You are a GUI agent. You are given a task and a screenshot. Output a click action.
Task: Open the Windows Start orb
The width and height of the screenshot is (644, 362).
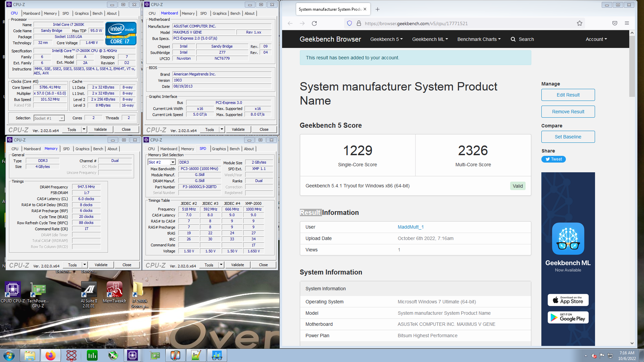click(9, 355)
